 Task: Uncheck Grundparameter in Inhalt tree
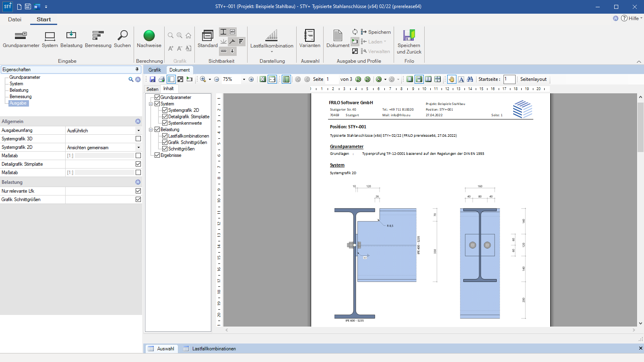tap(157, 97)
